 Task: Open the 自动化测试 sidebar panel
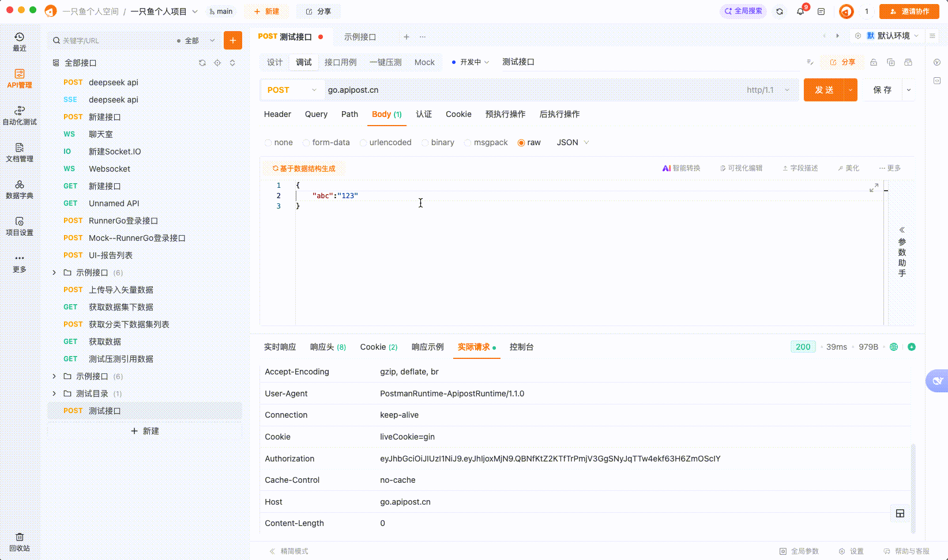tap(20, 115)
